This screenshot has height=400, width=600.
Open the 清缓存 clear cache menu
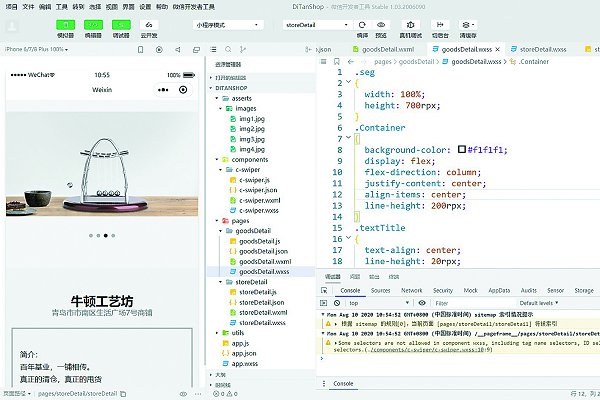(468, 25)
